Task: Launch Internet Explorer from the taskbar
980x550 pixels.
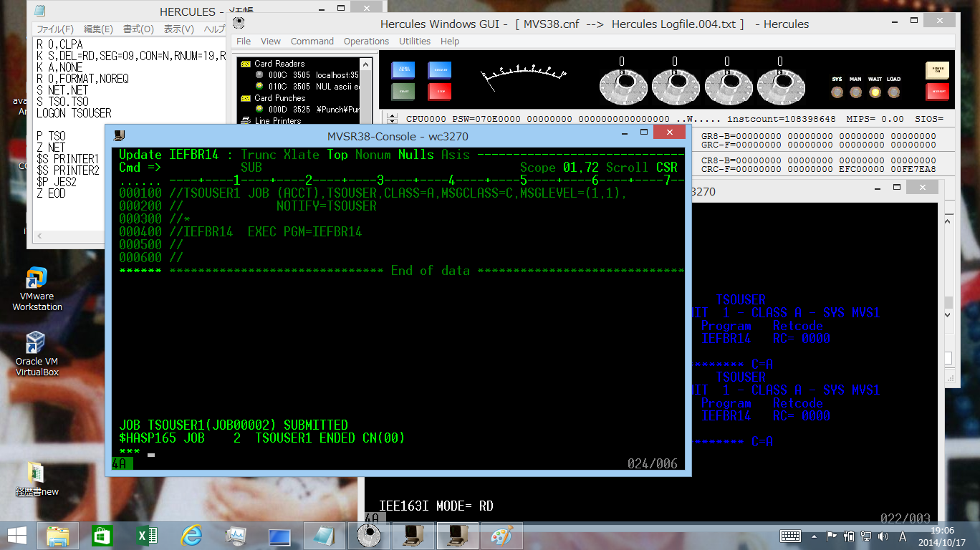Action: [191, 536]
